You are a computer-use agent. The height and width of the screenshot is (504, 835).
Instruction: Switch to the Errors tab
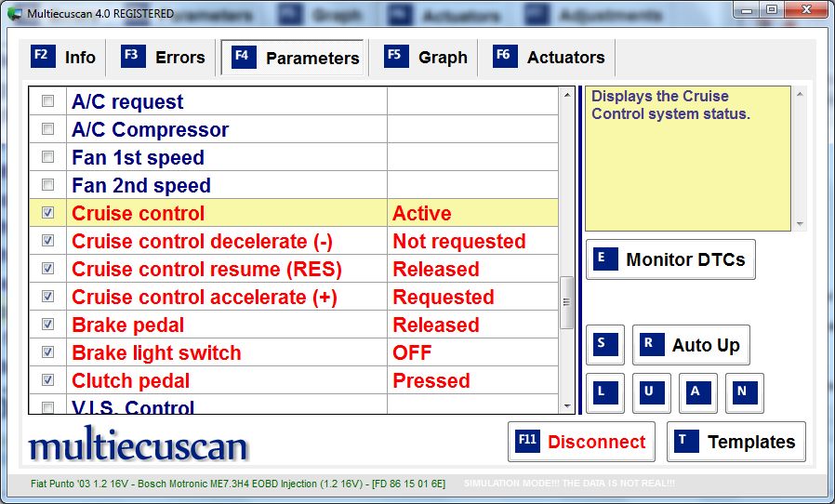coord(163,57)
